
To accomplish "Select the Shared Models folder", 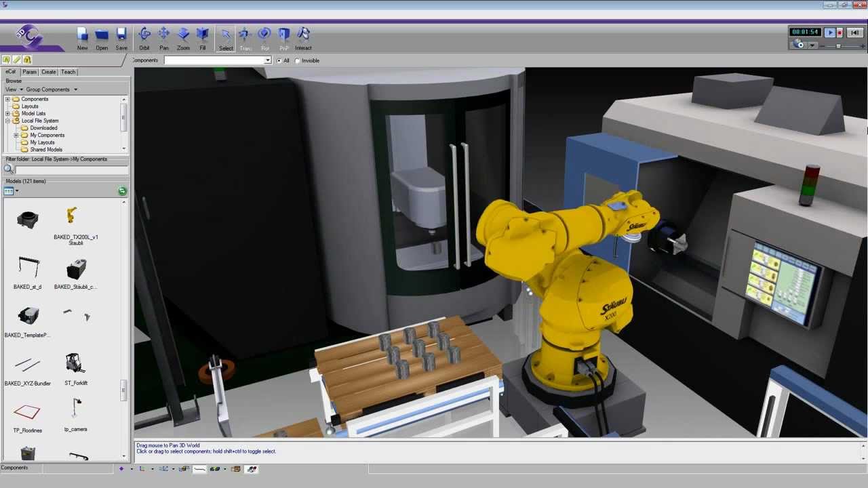I will point(46,149).
